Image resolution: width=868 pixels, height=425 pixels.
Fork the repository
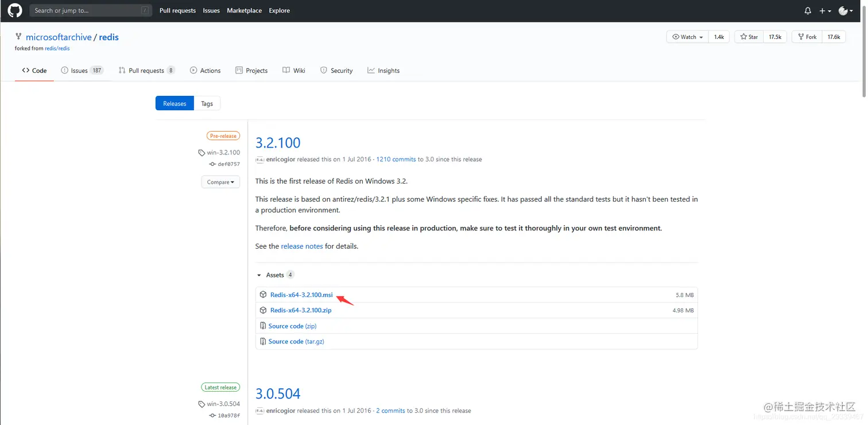[807, 37]
